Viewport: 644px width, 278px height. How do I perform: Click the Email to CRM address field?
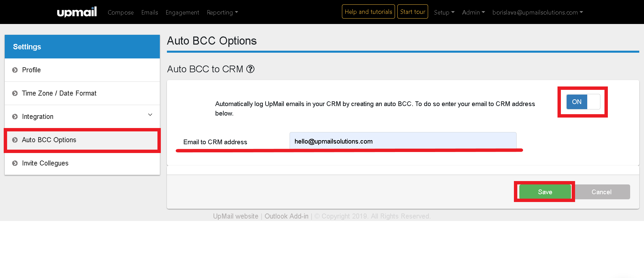403,141
